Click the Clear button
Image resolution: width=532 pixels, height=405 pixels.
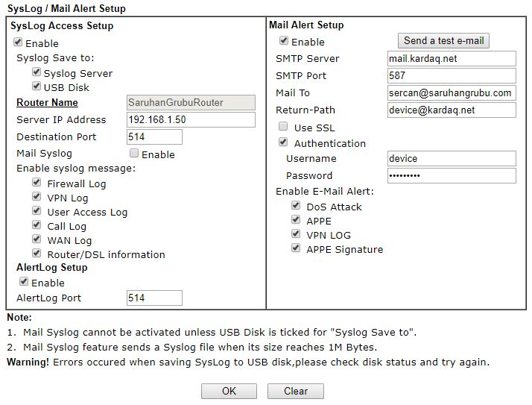tap(296, 391)
